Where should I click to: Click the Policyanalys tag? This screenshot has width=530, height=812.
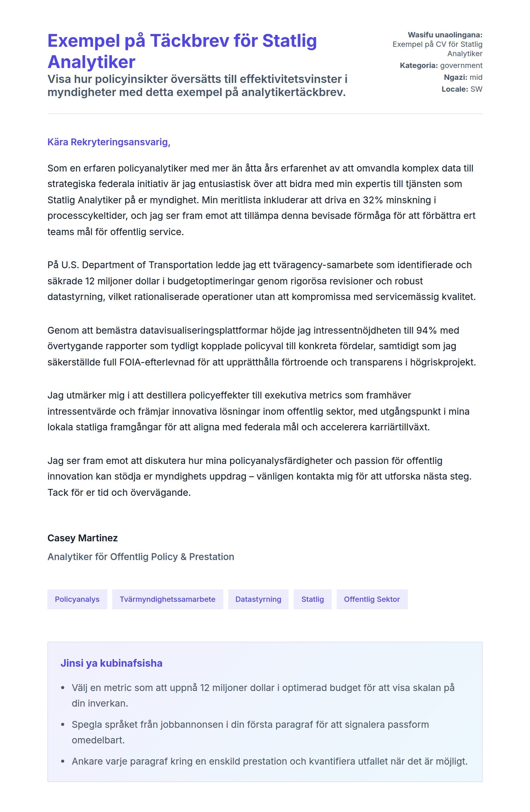pos(77,599)
